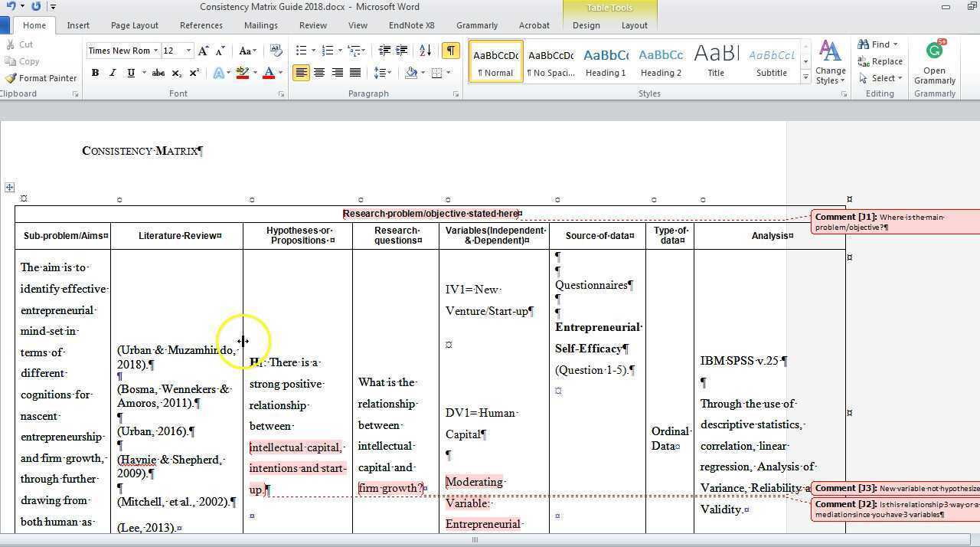The image size is (980, 547).
Task: Open the Table Tools Design tab
Action: pyautogui.click(x=586, y=25)
